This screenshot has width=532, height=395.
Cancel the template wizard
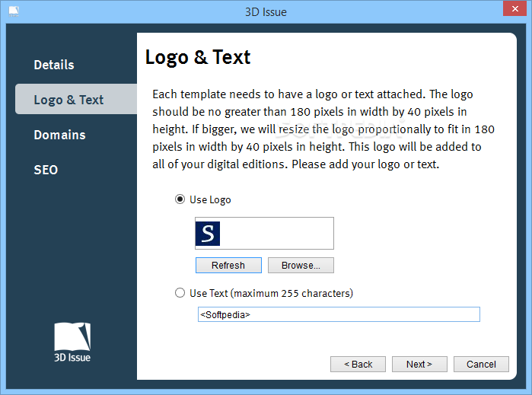[x=481, y=364]
